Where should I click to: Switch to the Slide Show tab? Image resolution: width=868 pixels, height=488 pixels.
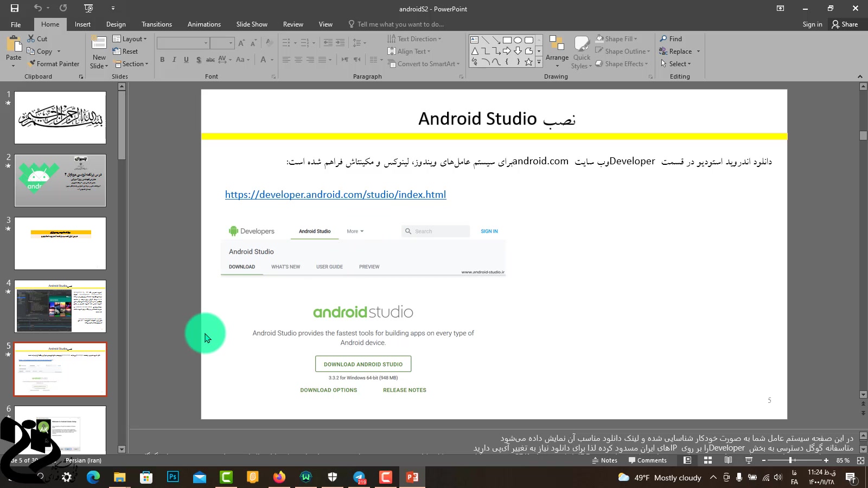point(252,24)
